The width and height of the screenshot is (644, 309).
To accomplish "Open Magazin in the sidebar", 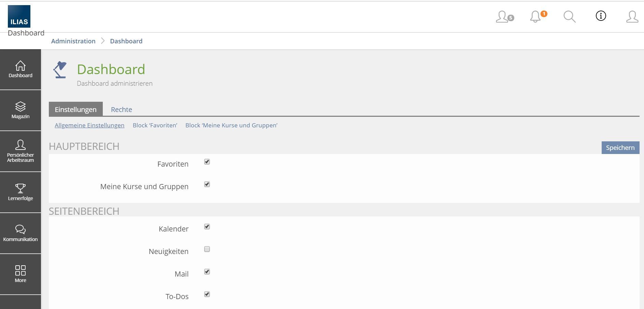I will point(20,110).
